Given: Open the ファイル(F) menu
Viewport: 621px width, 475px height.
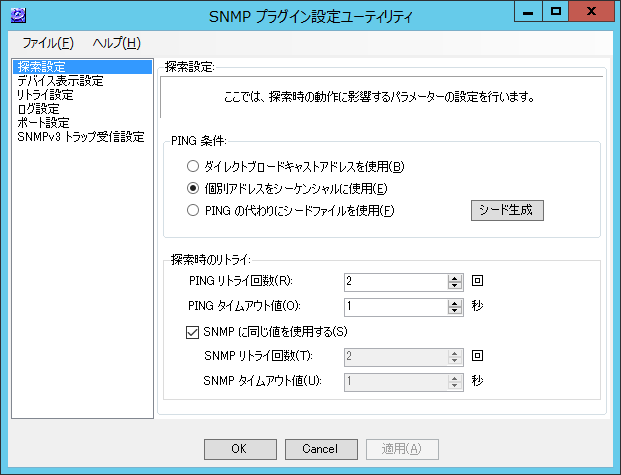Looking at the screenshot, I should click(48, 43).
